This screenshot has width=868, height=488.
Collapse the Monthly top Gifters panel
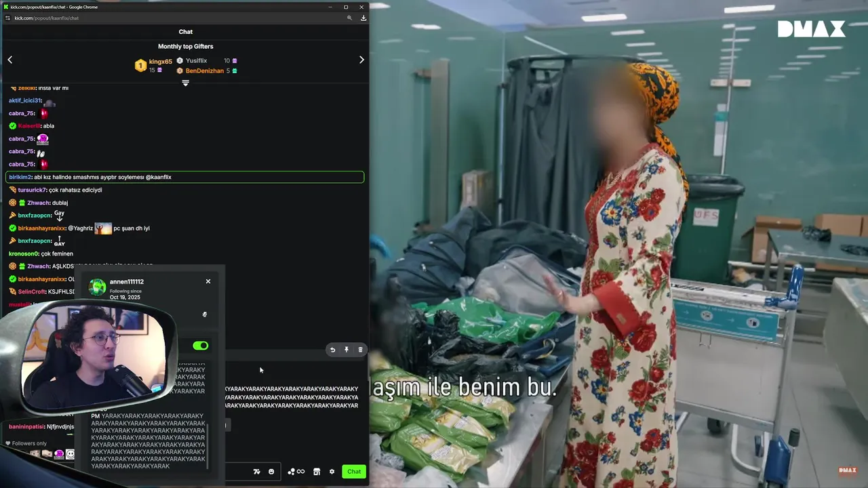pos(185,83)
